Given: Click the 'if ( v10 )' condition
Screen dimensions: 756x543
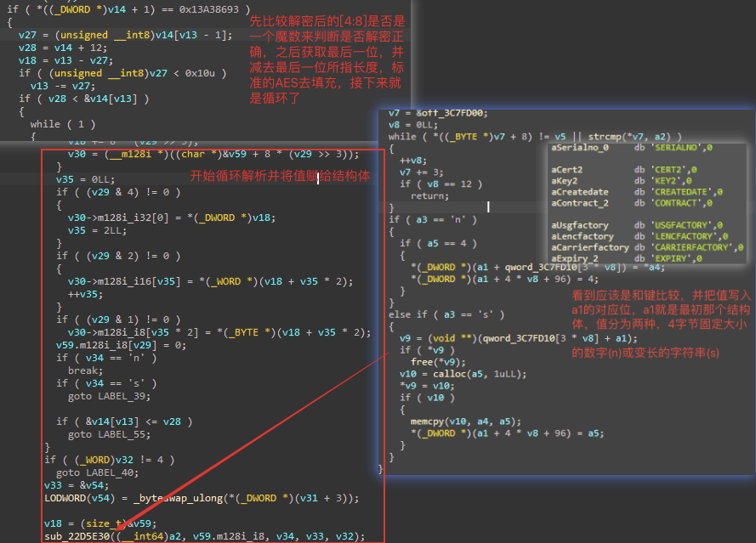Looking at the screenshot, I should point(426,398).
